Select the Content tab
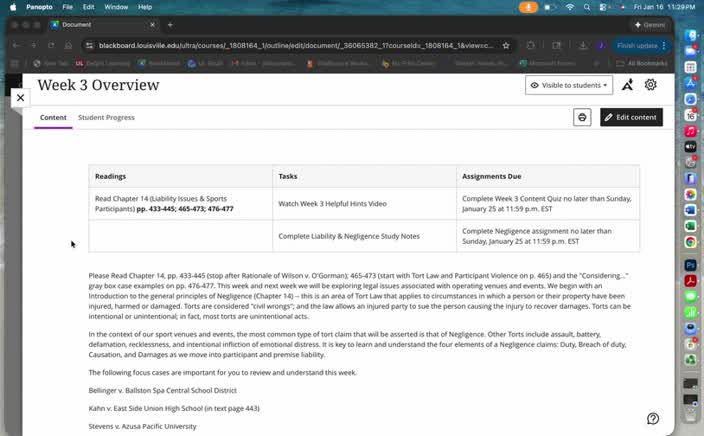 (53, 117)
